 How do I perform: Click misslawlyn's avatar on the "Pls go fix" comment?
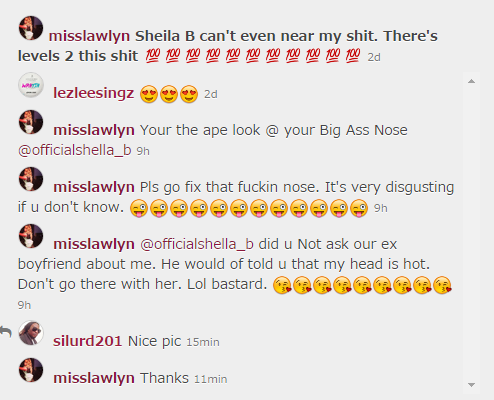[x=31, y=179]
